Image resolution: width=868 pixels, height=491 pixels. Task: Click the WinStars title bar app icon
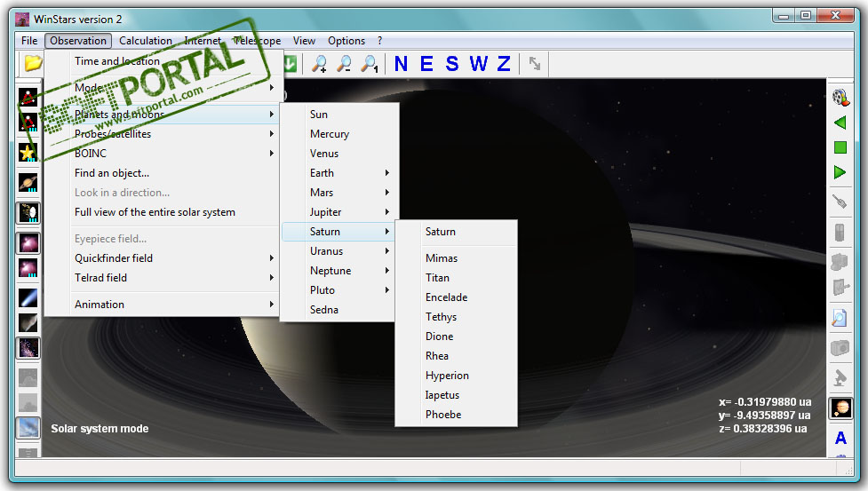[22, 20]
